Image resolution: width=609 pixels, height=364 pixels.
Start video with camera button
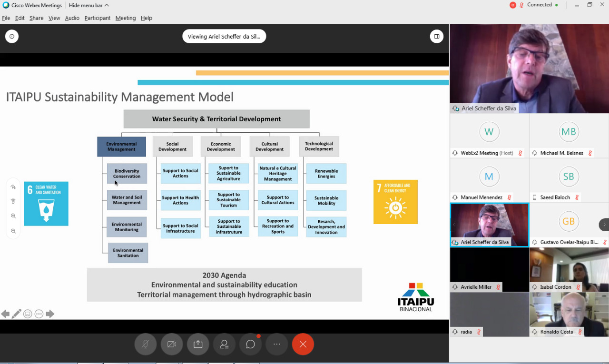coord(172,344)
